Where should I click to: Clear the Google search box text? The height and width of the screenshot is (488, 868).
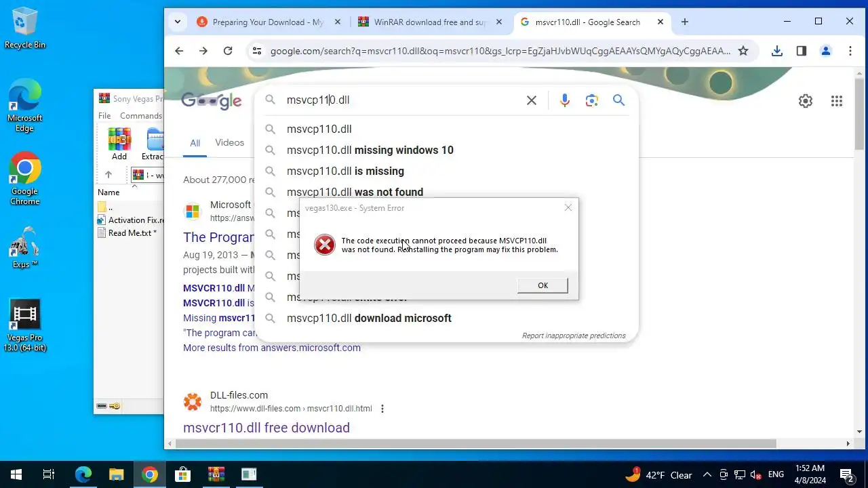(x=532, y=100)
